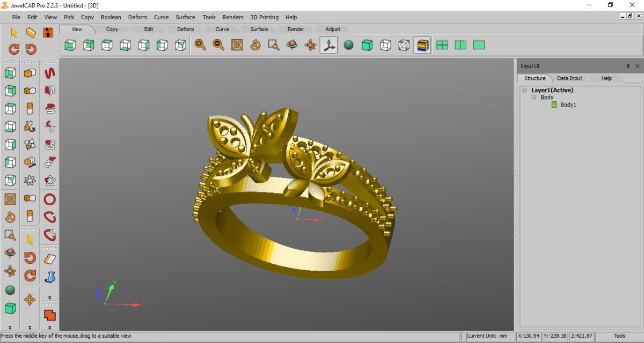Expand the chevron below the vase surface tool
This screenshot has height=343, width=644.
click(x=49, y=297)
